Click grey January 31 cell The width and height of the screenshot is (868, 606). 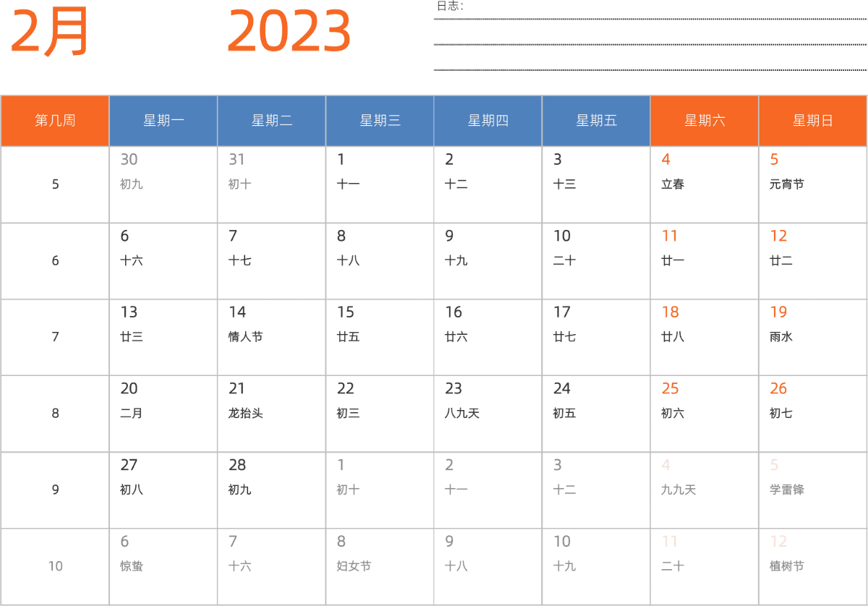coord(272,184)
